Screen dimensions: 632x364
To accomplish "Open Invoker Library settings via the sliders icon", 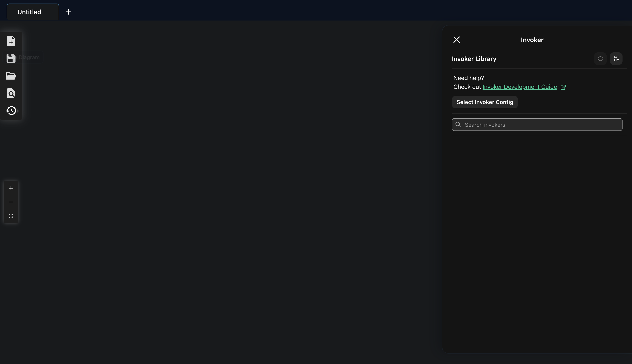I will [x=616, y=59].
